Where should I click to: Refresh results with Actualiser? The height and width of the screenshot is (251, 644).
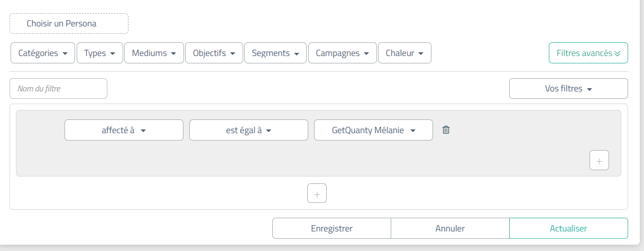pos(568,228)
